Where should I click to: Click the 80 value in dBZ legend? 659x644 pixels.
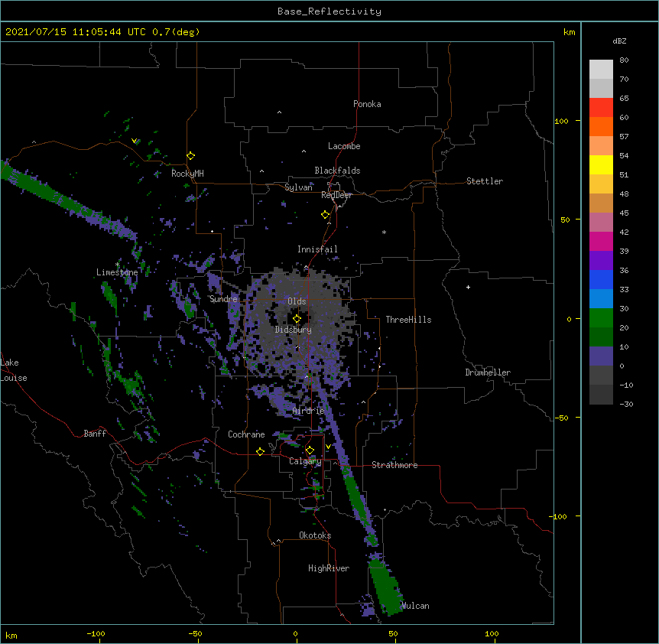tap(624, 60)
